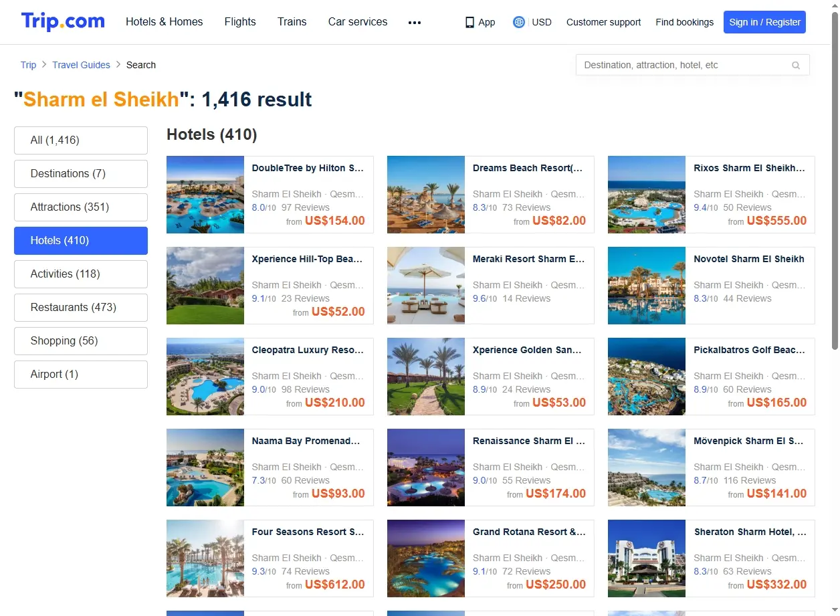The image size is (840, 616).
Task: Open Rixos Sharm El Sheikh photo
Action: (x=647, y=195)
